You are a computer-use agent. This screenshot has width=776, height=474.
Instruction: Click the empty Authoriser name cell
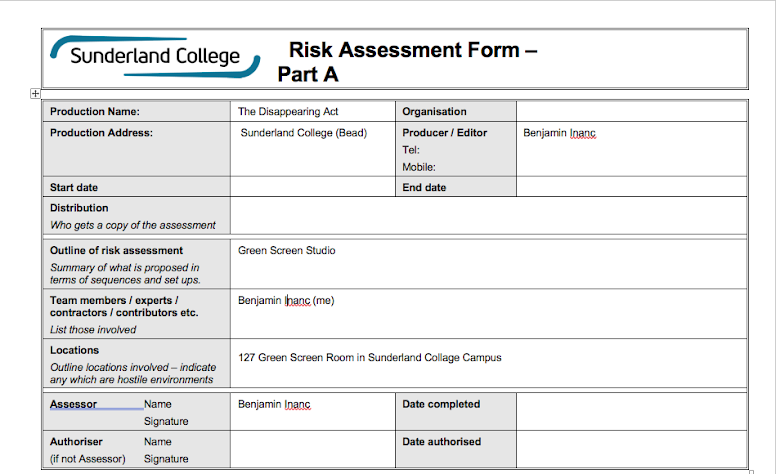tap(313, 449)
